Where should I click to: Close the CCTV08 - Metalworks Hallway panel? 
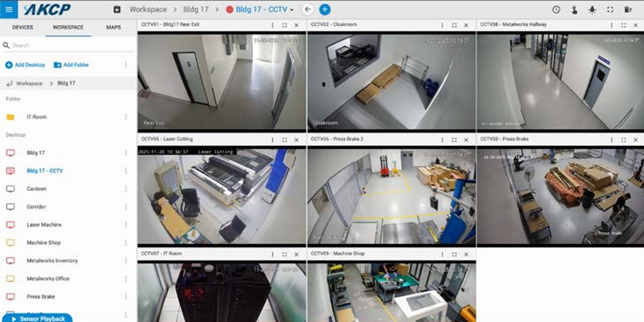[x=636, y=25]
